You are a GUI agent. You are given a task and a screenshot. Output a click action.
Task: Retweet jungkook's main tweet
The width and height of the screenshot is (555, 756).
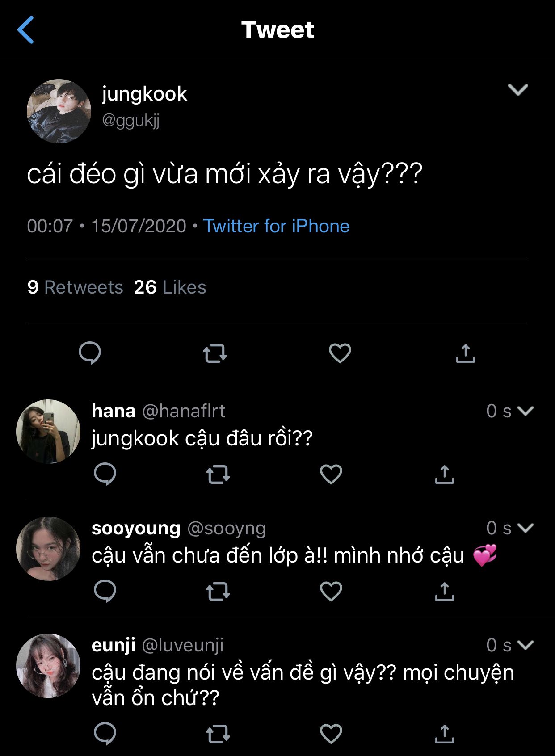(215, 353)
